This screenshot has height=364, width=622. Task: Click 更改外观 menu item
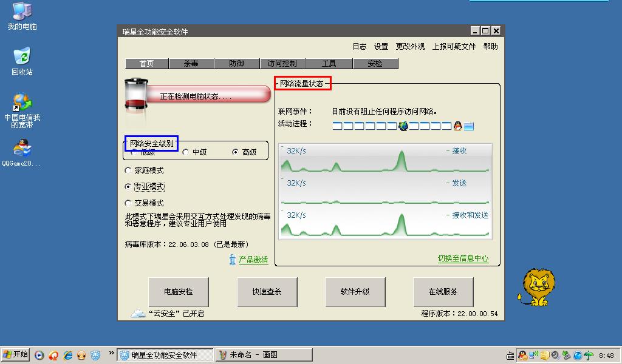click(x=410, y=47)
